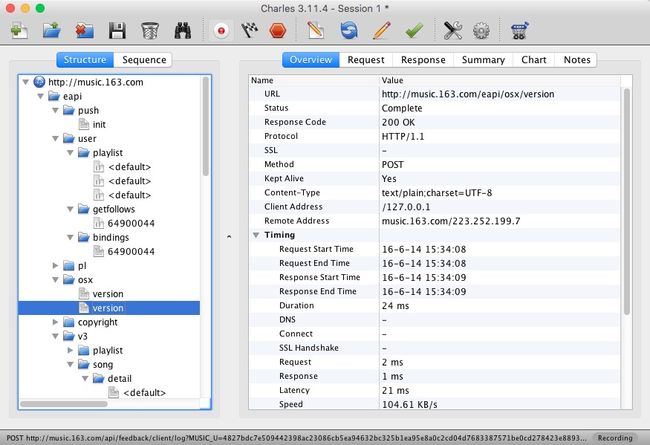Click the green macOS zoom window button
Image resolution: width=650 pixels, height=445 pixels.
[40, 8]
